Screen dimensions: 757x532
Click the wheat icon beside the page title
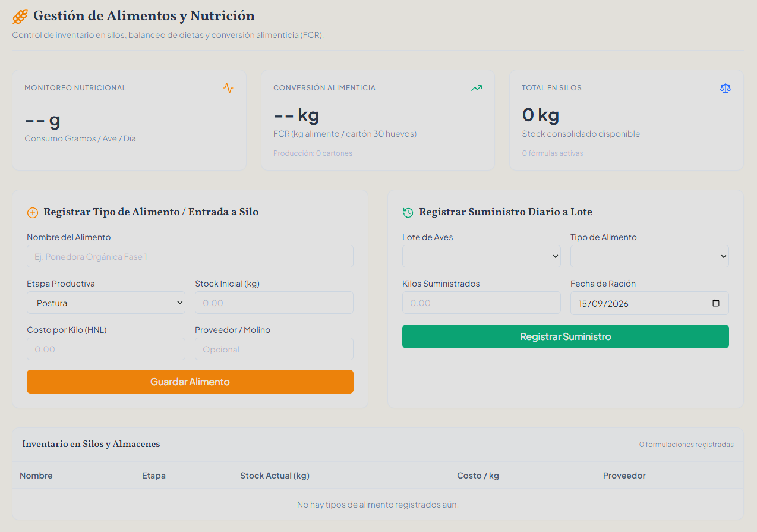click(20, 17)
